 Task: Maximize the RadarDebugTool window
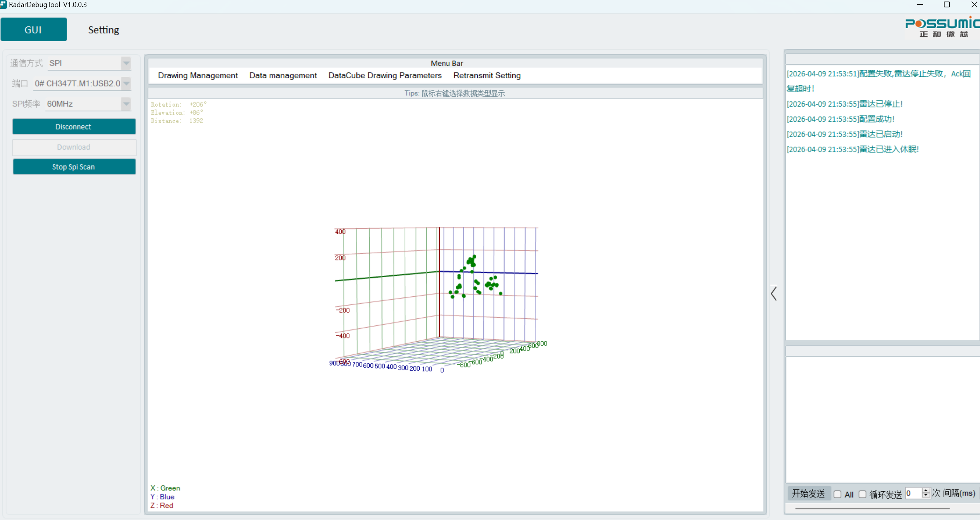[x=947, y=5]
